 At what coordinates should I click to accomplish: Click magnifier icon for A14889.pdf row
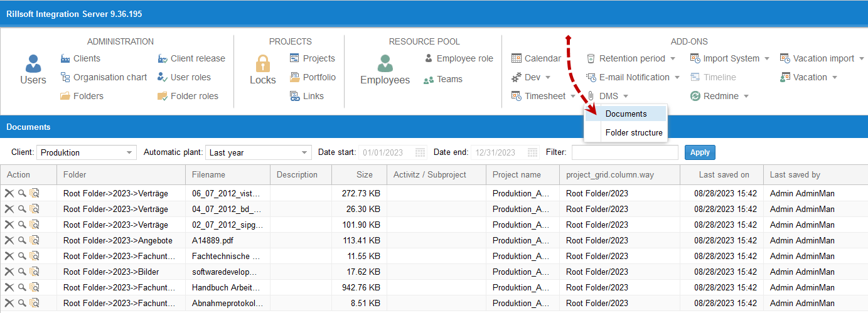pyautogui.click(x=22, y=240)
